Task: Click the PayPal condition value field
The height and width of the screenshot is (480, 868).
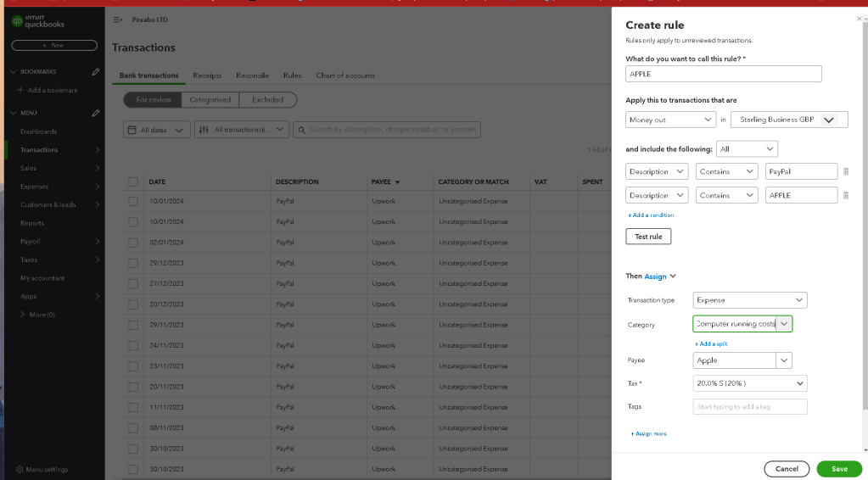Action: [x=801, y=171]
